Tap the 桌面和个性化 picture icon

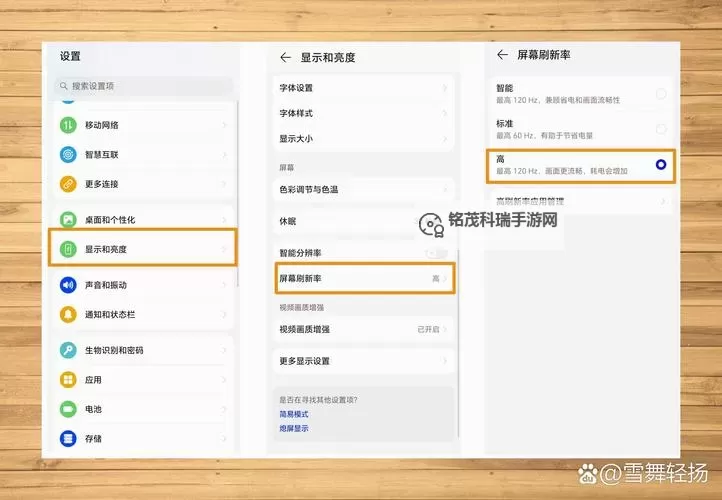tap(68, 220)
